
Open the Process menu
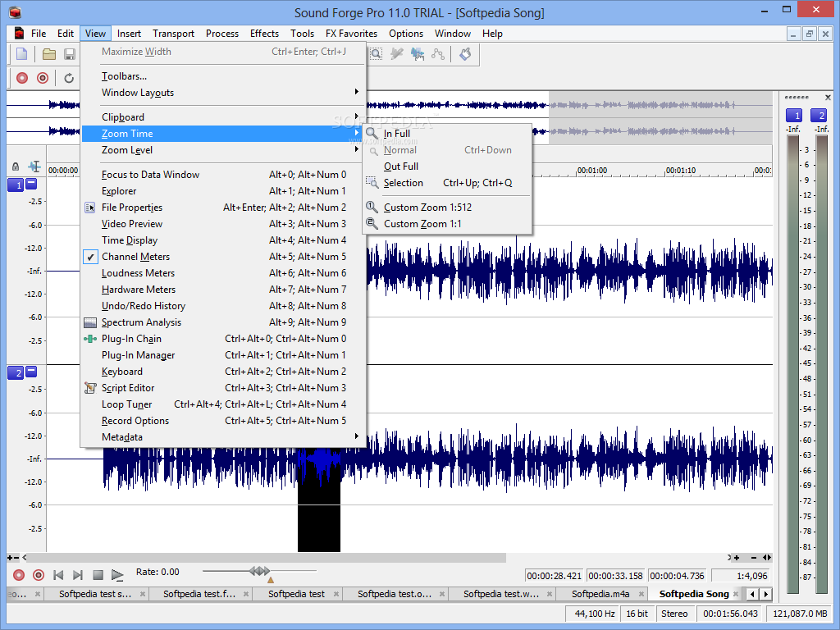(221, 34)
